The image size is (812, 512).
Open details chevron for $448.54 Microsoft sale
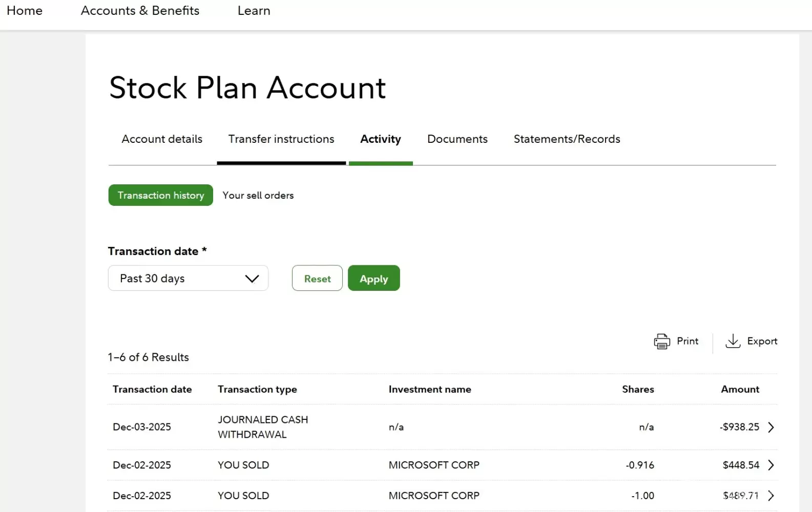click(x=771, y=465)
